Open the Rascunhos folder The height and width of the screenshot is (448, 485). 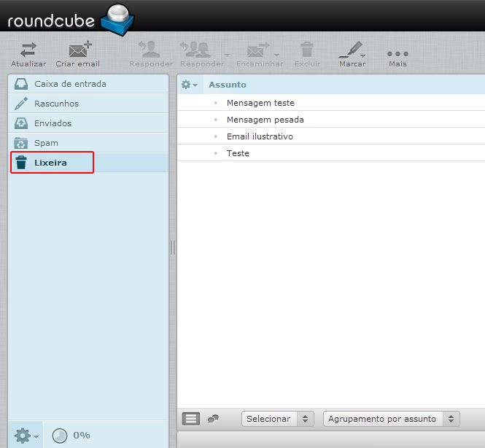56,104
